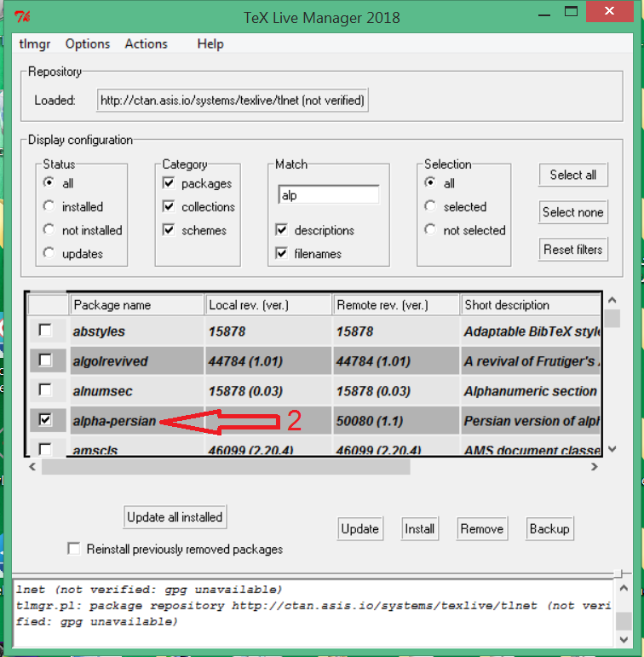
Task: Click log pane scroll up arrow
Action: pos(624,588)
